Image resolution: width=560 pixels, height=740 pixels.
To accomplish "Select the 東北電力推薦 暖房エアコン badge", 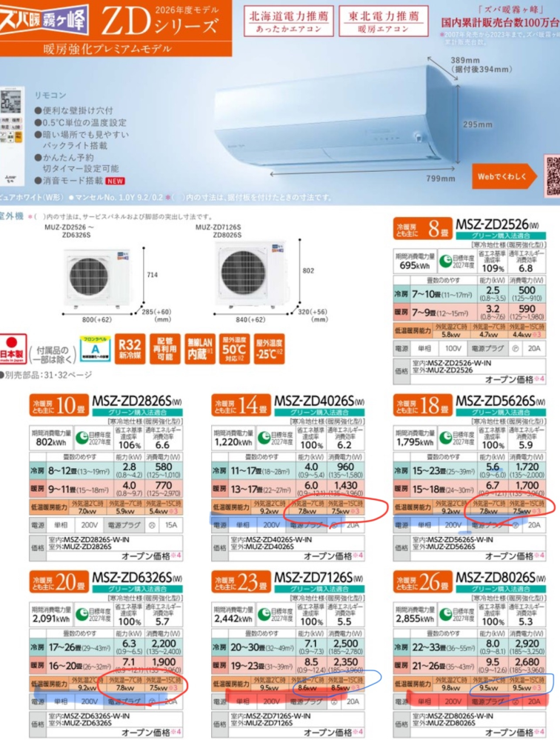I will [384, 21].
